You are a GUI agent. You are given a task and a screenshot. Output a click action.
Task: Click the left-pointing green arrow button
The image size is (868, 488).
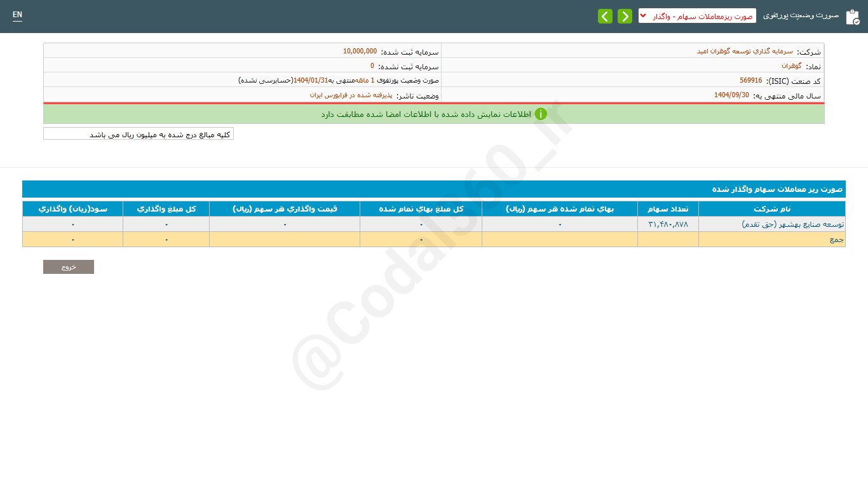coord(605,17)
